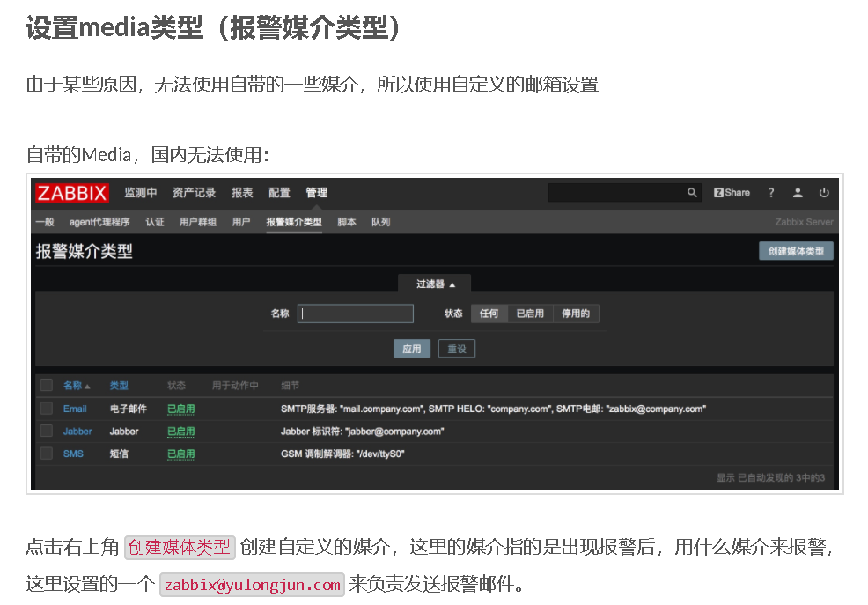
Task: Open the 报表 top menu
Action: pos(242,193)
